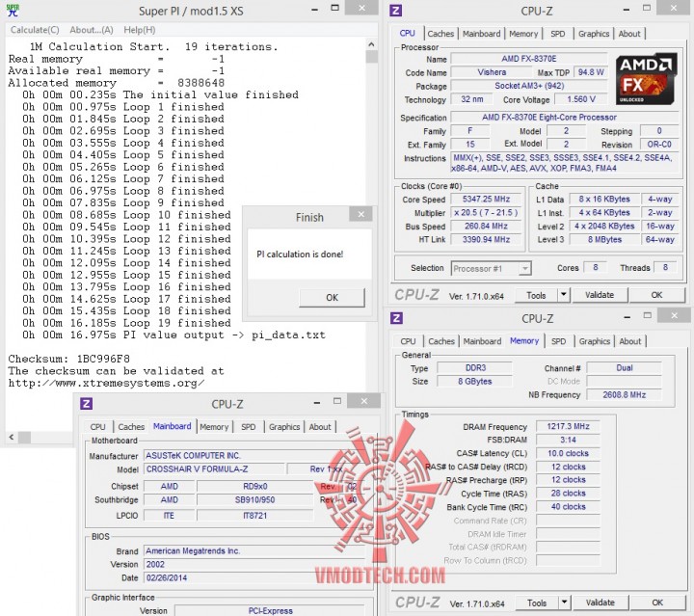
Task: Switch to Memory tab in Mainboard CPU-Z window
Action: click(x=214, y=427)
